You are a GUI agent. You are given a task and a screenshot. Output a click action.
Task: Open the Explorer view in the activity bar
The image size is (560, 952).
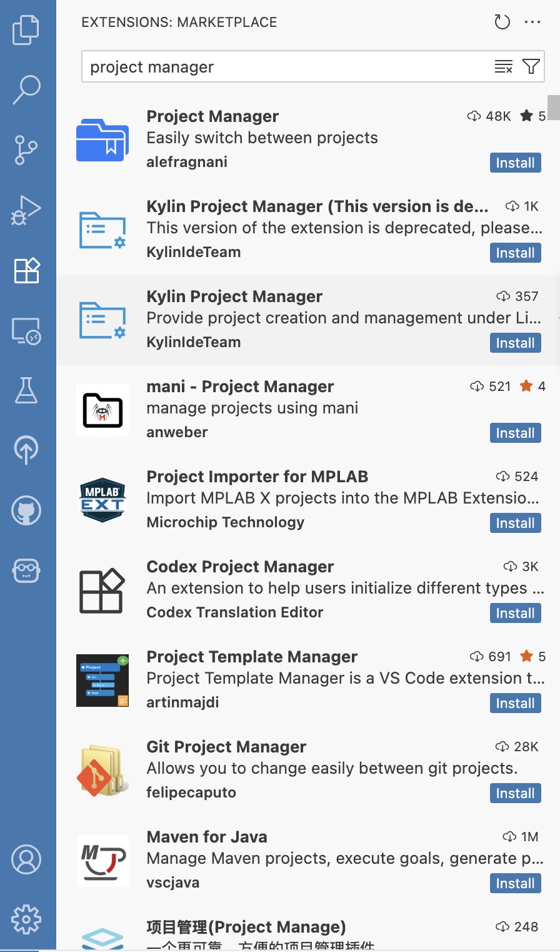26,29
